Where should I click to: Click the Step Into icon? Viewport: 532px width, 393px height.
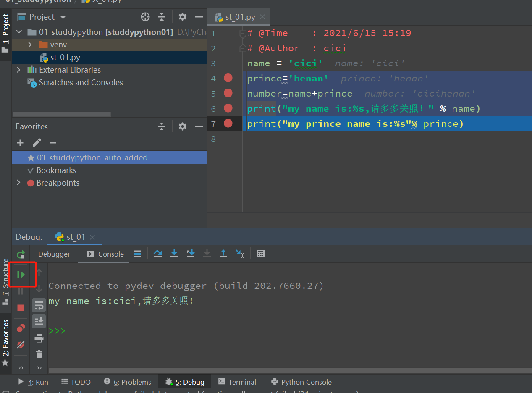point(174,254)
